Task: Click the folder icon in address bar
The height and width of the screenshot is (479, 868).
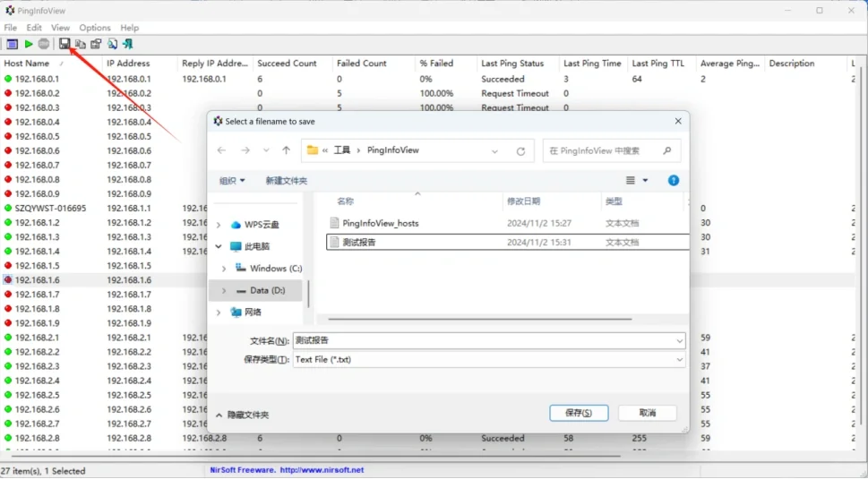Action: (313, 150)
